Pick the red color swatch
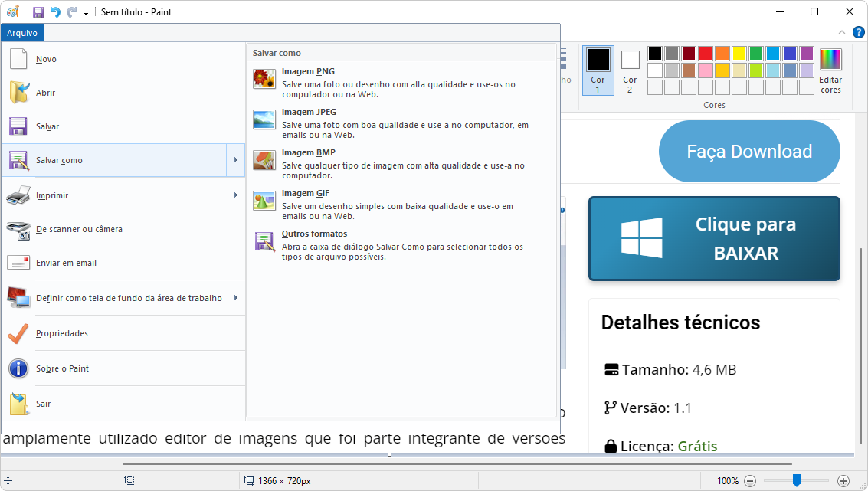The height and width of the screenshot is (491, 868). pyautogui.click(x=706, y=54)
